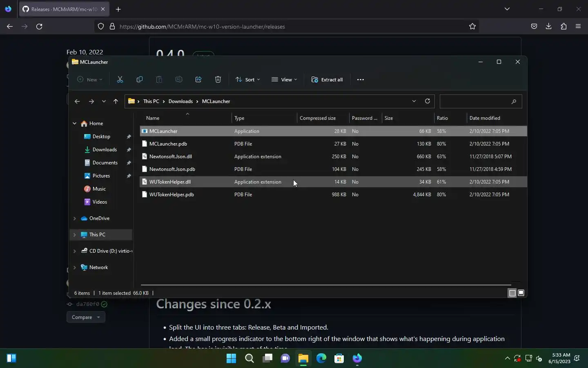The image size is (588, 368).
Task: List all Firefox tabs chevron
Action: [x=507, y=9]
